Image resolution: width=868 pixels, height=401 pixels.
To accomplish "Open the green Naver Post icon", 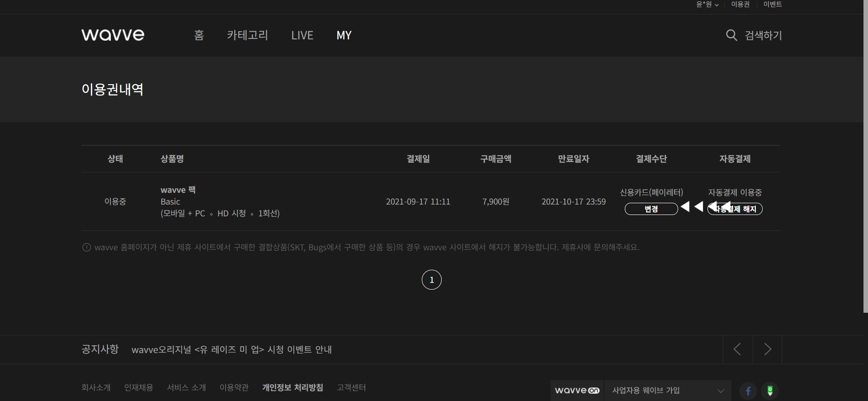I will pos(770,391).
